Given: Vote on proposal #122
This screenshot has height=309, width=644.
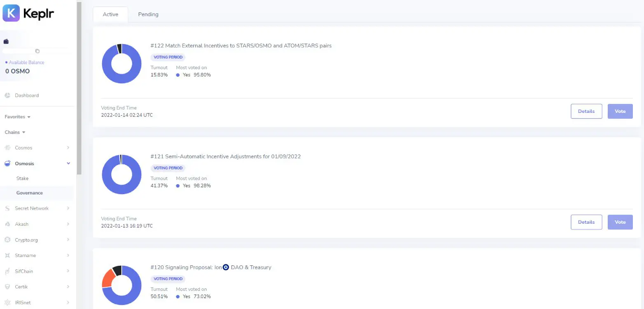Looking at the screenshot, I should (620, 111).
